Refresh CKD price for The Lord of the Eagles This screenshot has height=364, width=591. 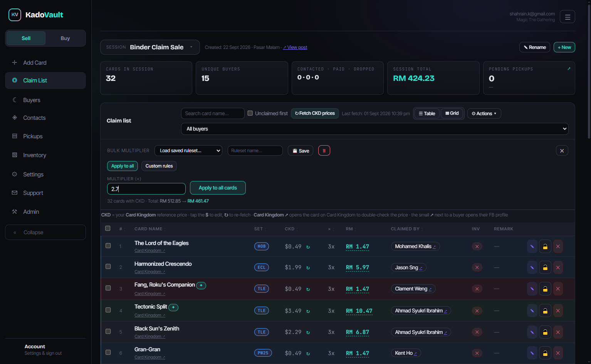pos(308,247)
